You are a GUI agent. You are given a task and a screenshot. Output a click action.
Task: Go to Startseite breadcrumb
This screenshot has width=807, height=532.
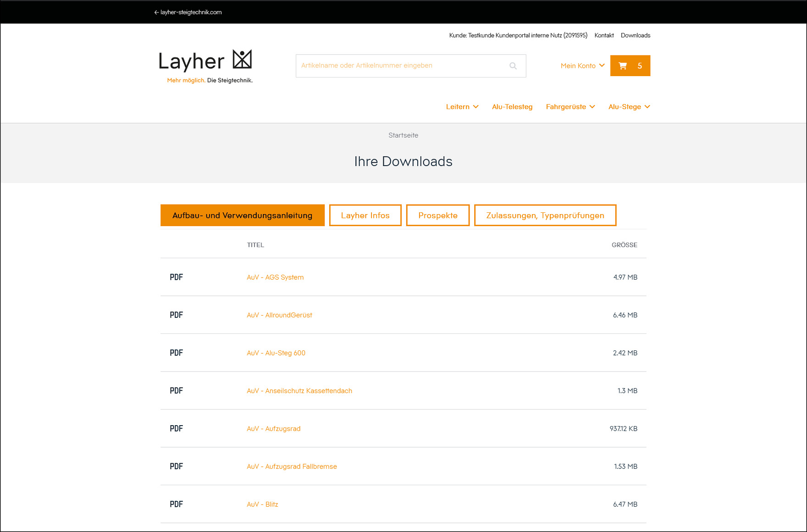[x=403, y=135]
